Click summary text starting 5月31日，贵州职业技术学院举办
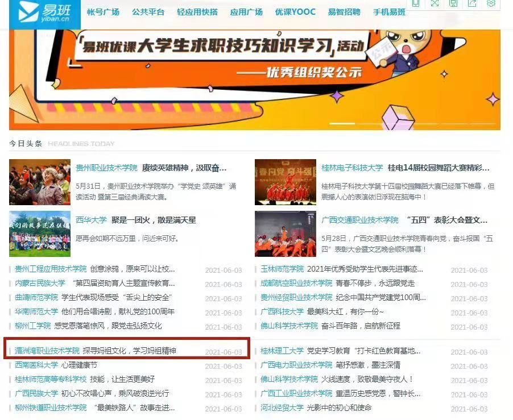 click(156, 192)
